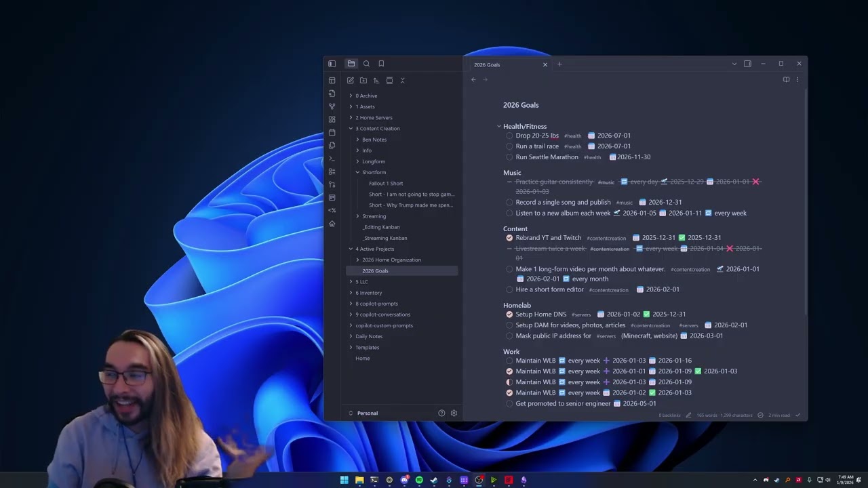Expand the 5 LLC folder
Image resolution: width=868 pixels, height=488 pixels.
click(351, 282)
